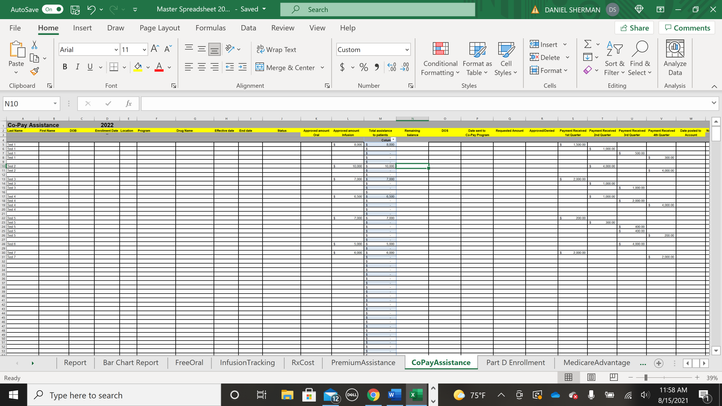Apply comma style format
This screenshot has height=406, width=722.
[x=377, y=67]
